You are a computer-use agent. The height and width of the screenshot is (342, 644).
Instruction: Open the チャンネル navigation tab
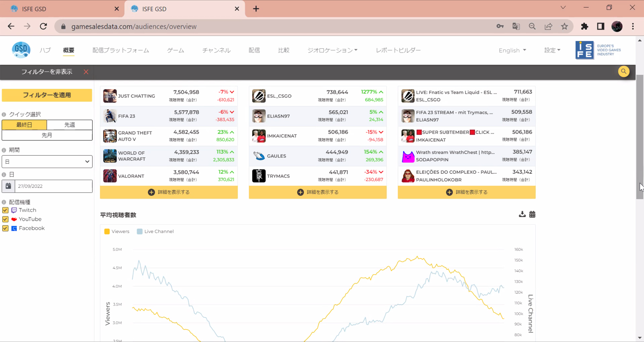(216, 50)
